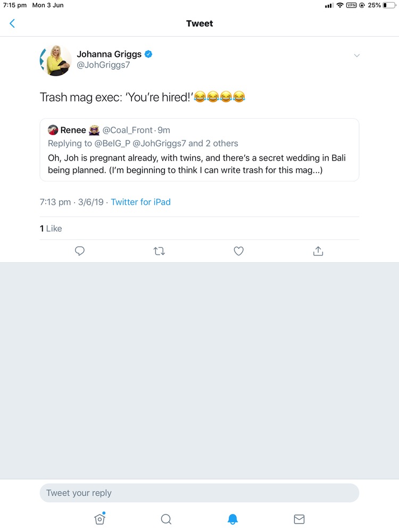399x532 pixels.
Task: Open the share tweet icon
Action: coord(318,251)
